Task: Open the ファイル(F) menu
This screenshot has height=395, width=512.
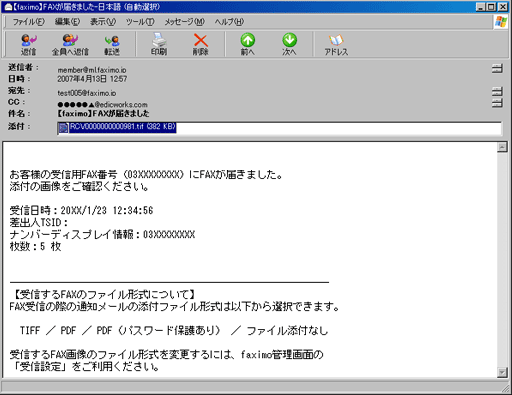Action: pos(28,22)
